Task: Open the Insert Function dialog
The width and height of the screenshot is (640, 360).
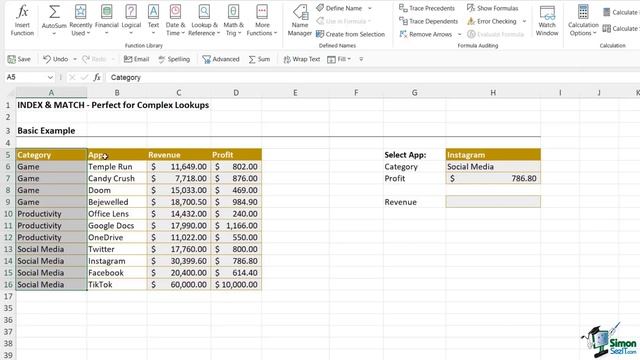Action: 22,20
